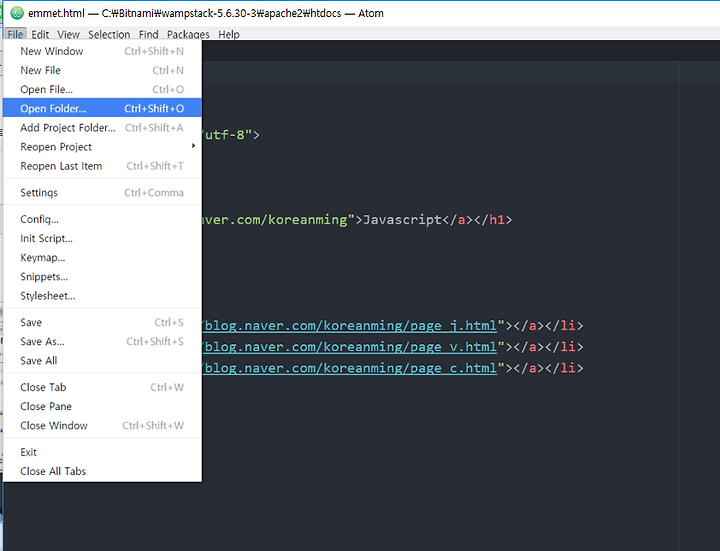
Task: Click Reopen Last Item
Action: coord(102,166)
